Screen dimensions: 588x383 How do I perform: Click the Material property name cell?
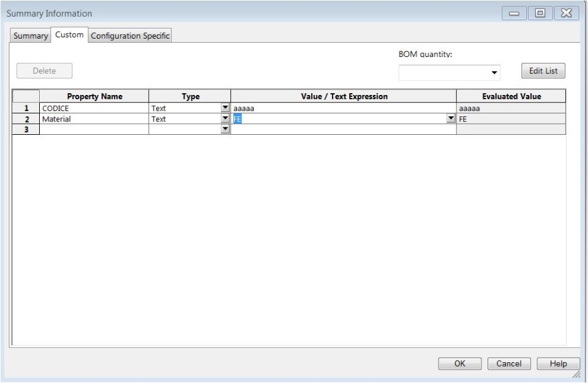click(x=94, y=119)
